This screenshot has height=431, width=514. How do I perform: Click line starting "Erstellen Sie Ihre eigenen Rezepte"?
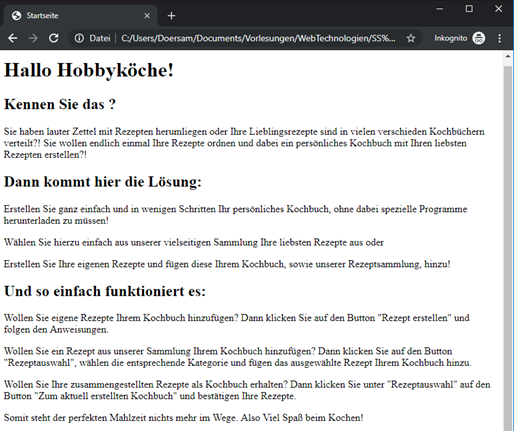point(227,264)
